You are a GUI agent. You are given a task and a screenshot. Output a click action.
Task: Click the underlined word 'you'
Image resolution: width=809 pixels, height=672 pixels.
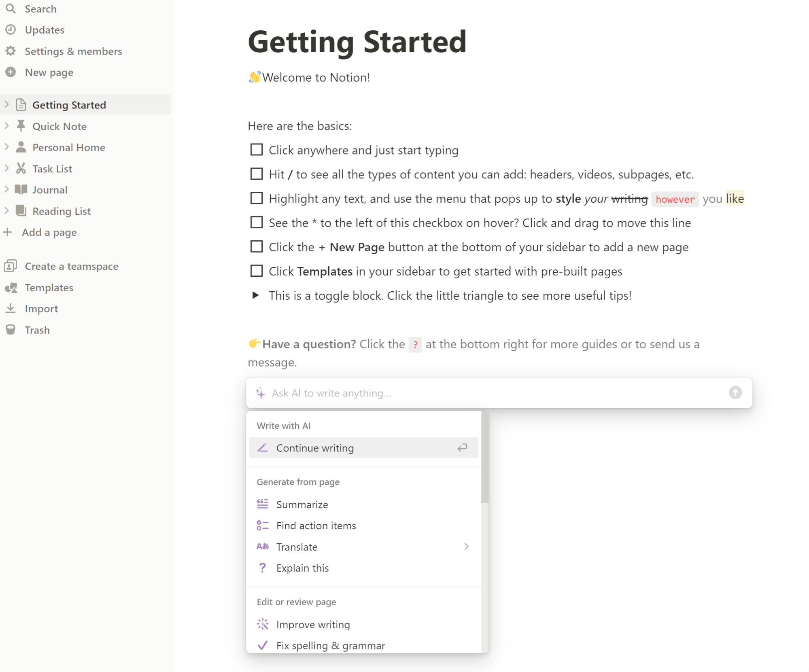click(x=712, y=199)
